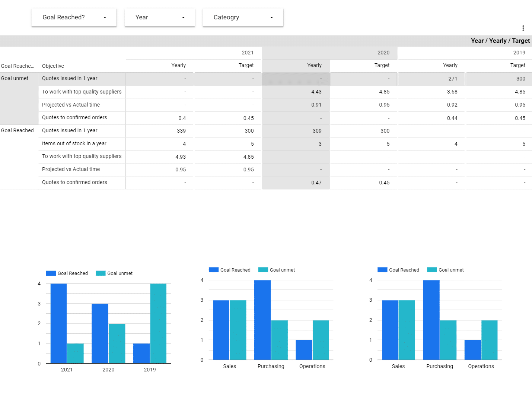532x396 pixels.
Task: Select the 2021 column header in the table
Action: click(x=247, y=53)
